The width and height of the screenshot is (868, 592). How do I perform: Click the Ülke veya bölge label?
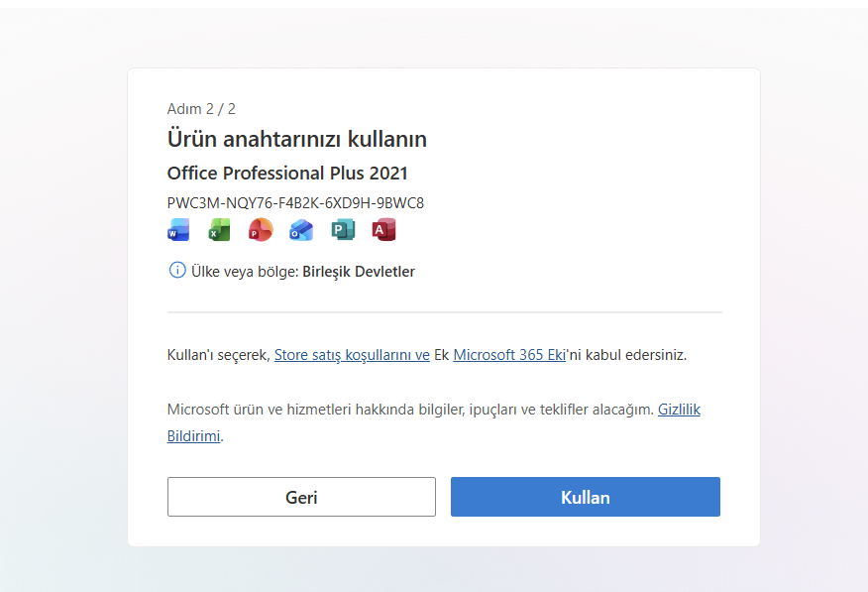click(245, 272)
